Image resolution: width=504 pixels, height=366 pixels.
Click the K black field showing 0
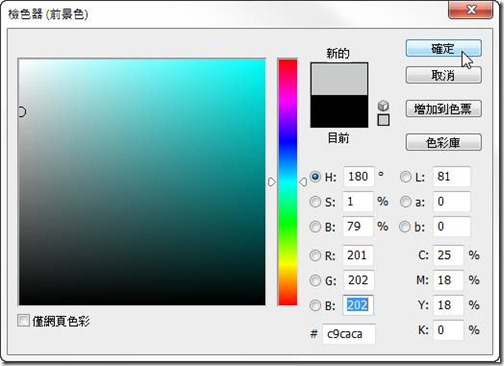coord(448,330)
